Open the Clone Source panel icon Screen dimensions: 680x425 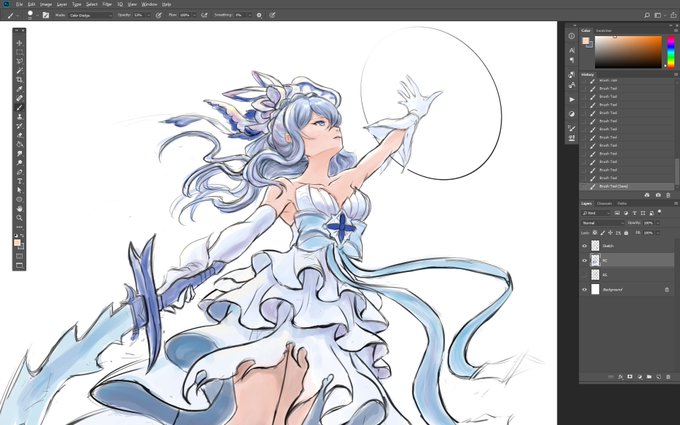572,138
